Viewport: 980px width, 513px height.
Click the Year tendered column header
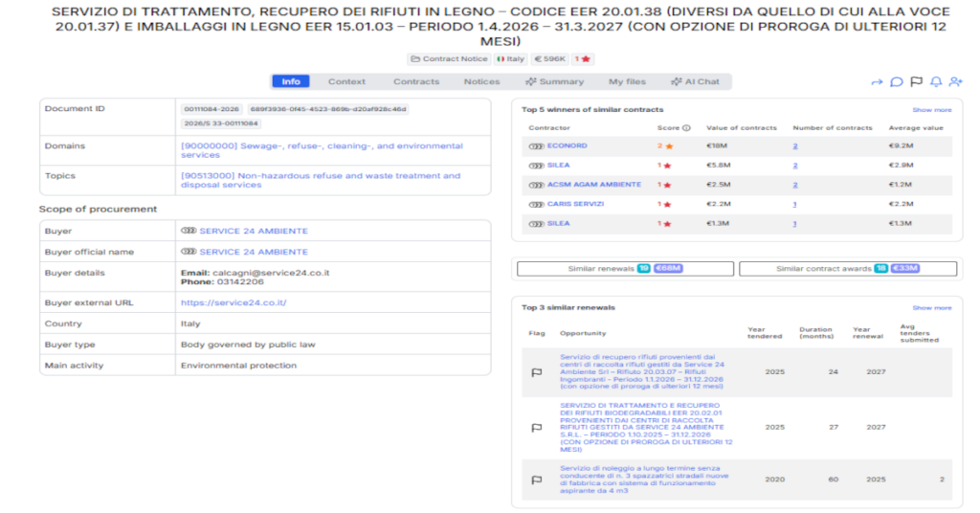(x=765, y=333)
